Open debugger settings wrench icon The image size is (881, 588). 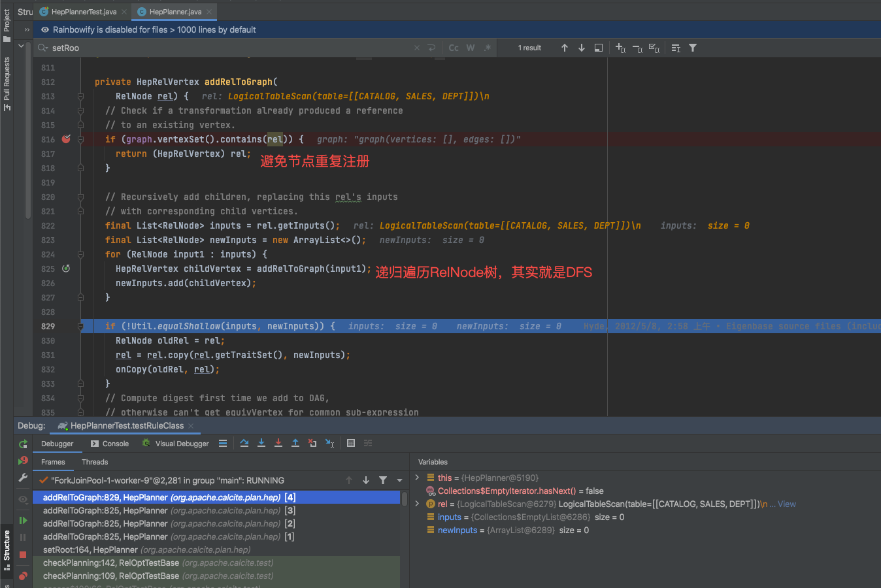[x=23, y=478]
